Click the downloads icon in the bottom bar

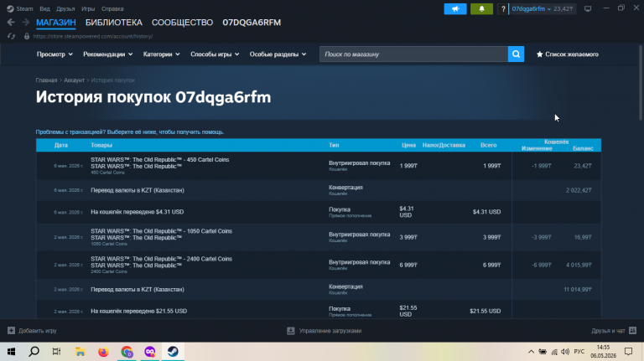(291, 331)
